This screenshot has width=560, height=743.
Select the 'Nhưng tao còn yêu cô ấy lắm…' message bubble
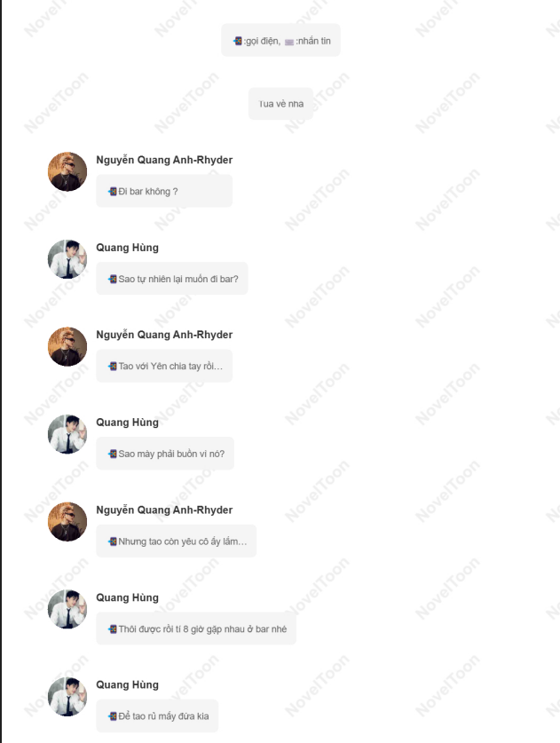pos(177,541)
